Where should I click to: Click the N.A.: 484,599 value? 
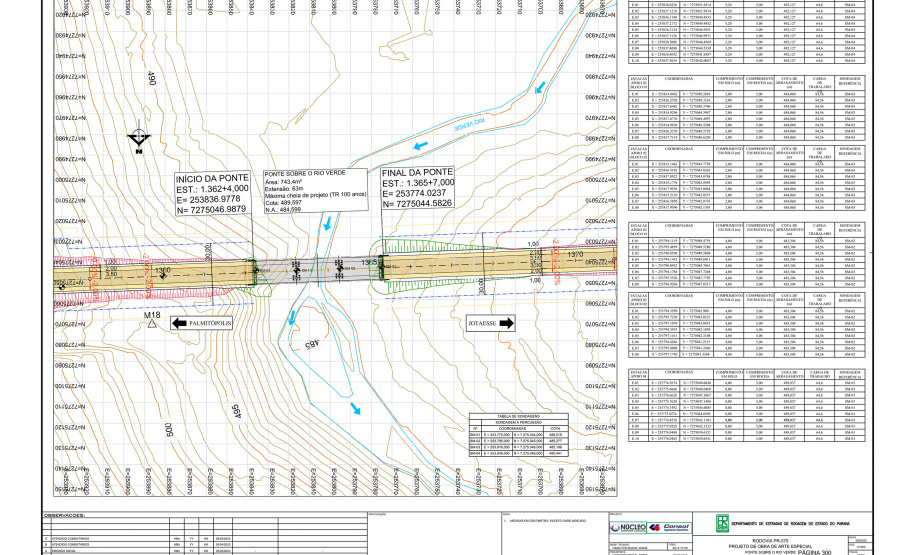(283, 210)
